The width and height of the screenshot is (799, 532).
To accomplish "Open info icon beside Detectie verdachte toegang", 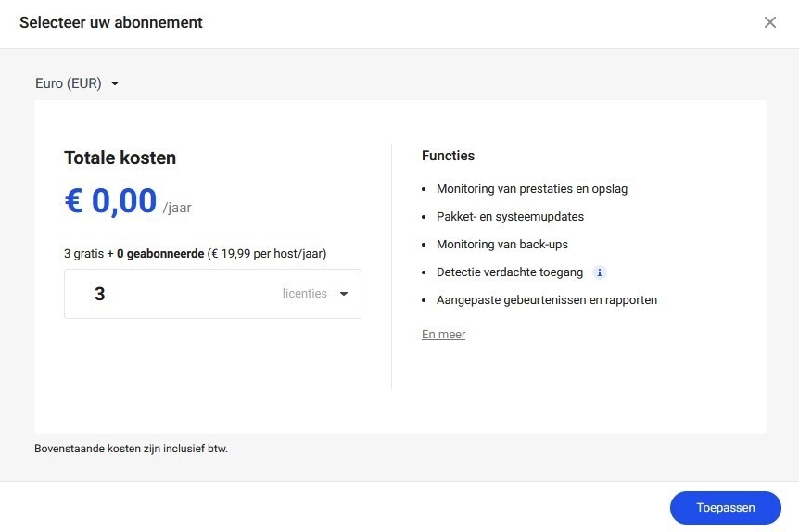I will (x=599, y=272).
